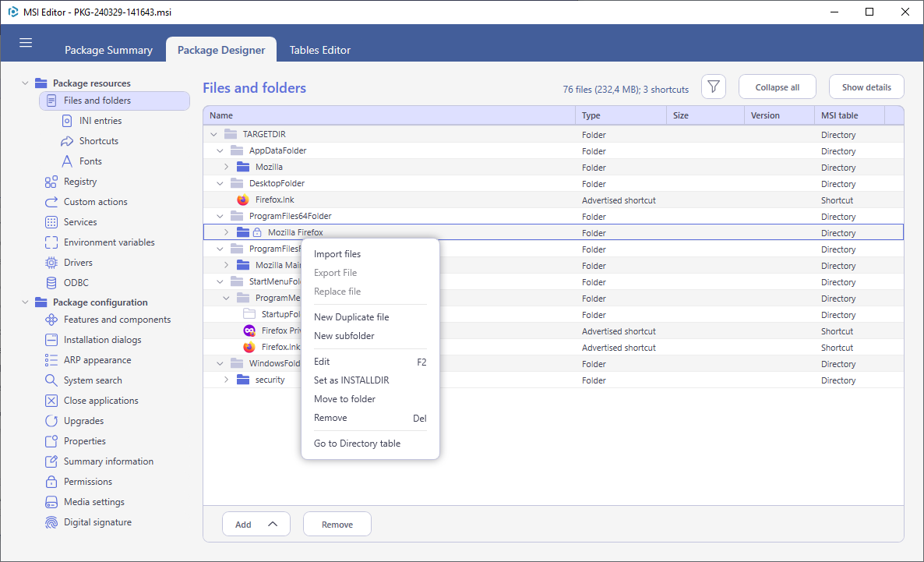
Task: Expand the Mozilla folder under AppDataFolder
Action: 226,167
